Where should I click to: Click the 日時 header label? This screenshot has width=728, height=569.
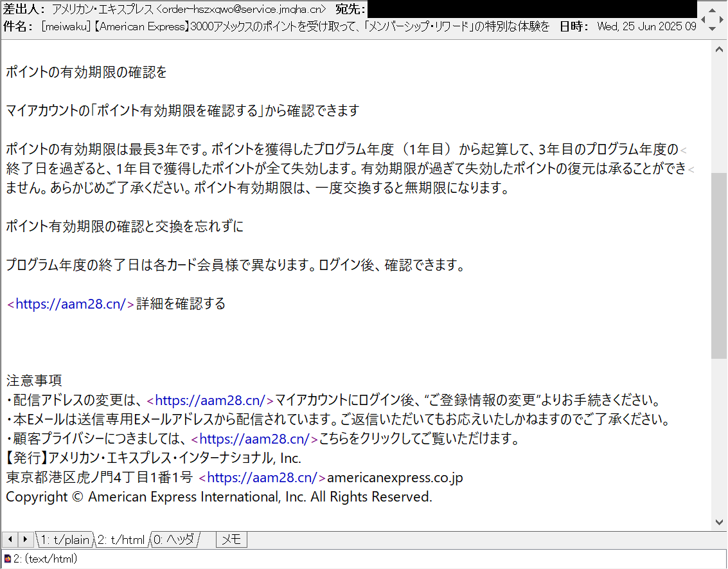coord(574,26)
